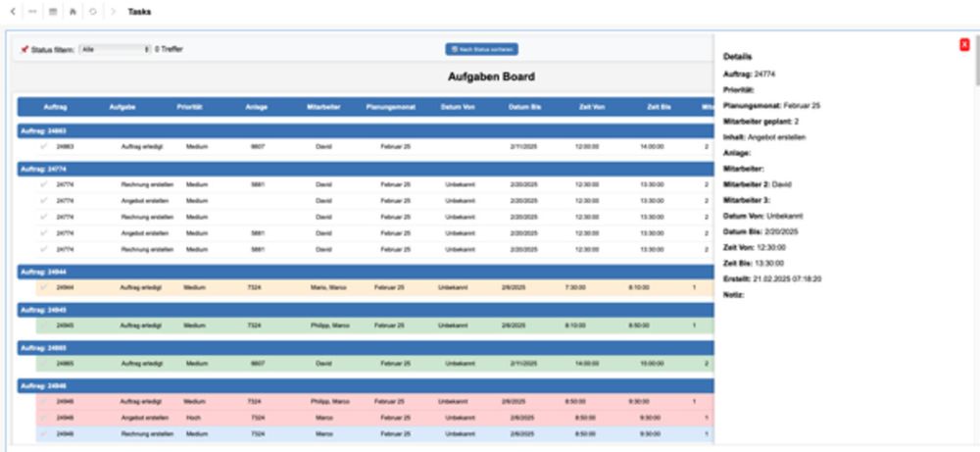
Task: Click 'Auftrag erledigt' cell in row 24863
Action: [x=141, y=146]
